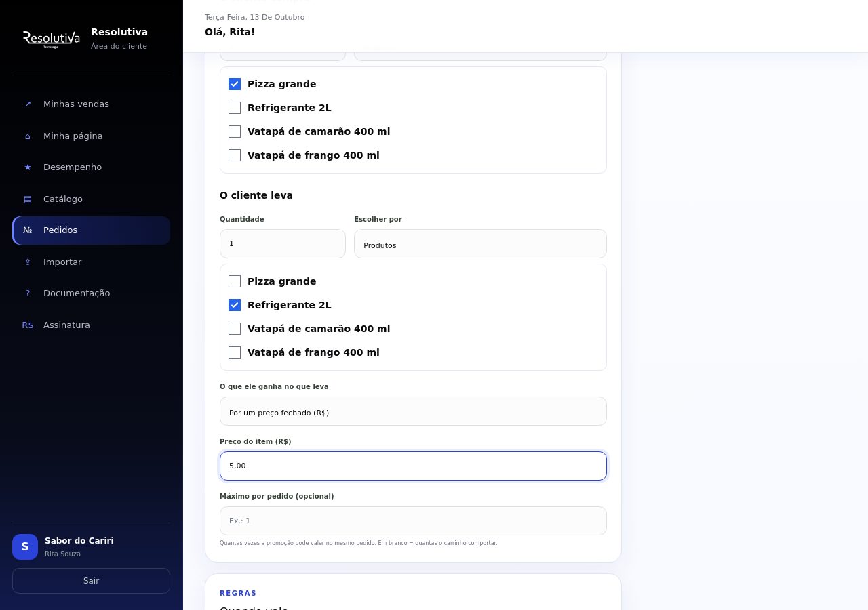Focus the Preço do item field
The height and width of the screenshot is (610, 868).
[413, 466]
